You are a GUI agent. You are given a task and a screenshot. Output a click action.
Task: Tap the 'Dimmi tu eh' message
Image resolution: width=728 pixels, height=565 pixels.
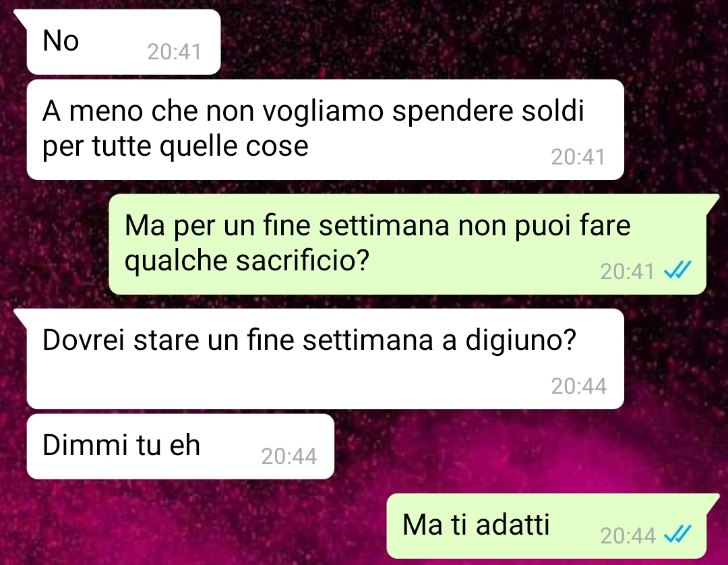[x=180, y=446]
